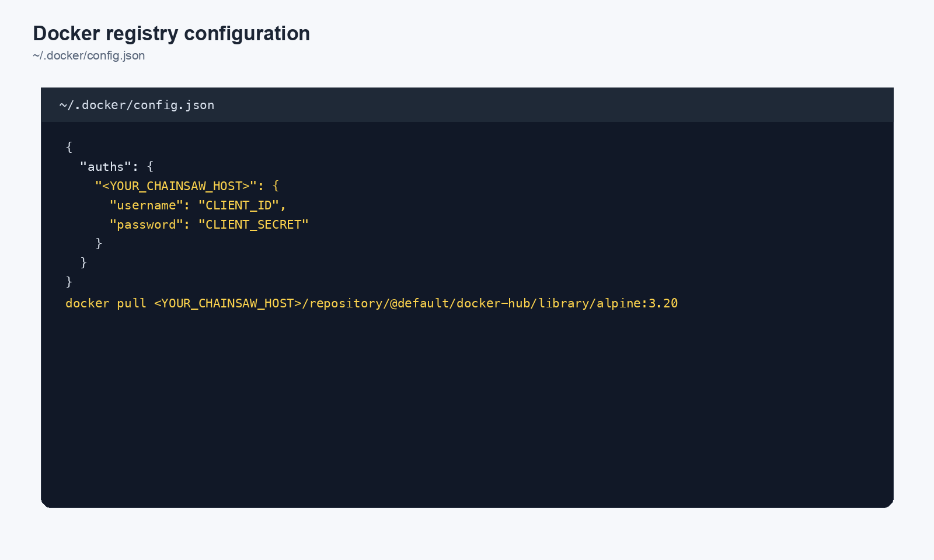Click the gray ~/.docker/config.json subtitle under heading
This screenshot has width=934, height=560.
tap(89, 55)
